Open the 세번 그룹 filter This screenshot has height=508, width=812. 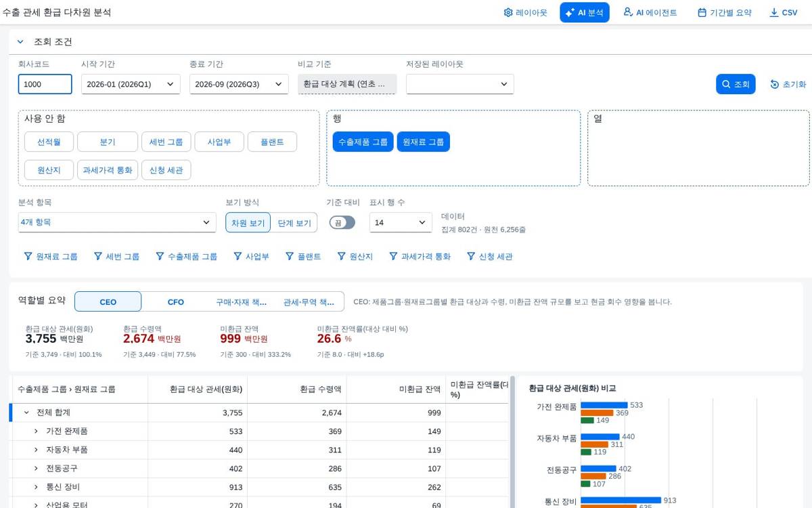pos(116,257)
